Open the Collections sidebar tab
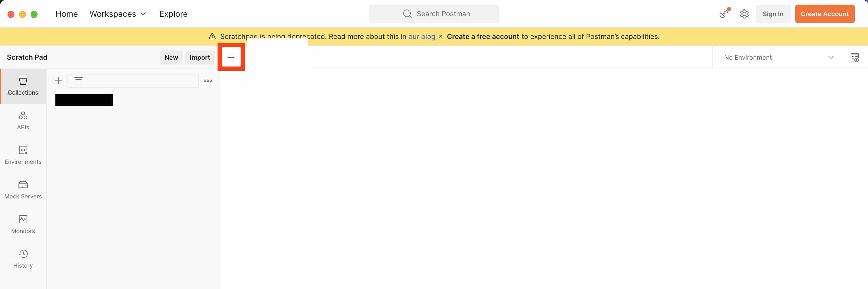Image resolution: width=868 pixels, height=289 pixels. pos(23,86)
